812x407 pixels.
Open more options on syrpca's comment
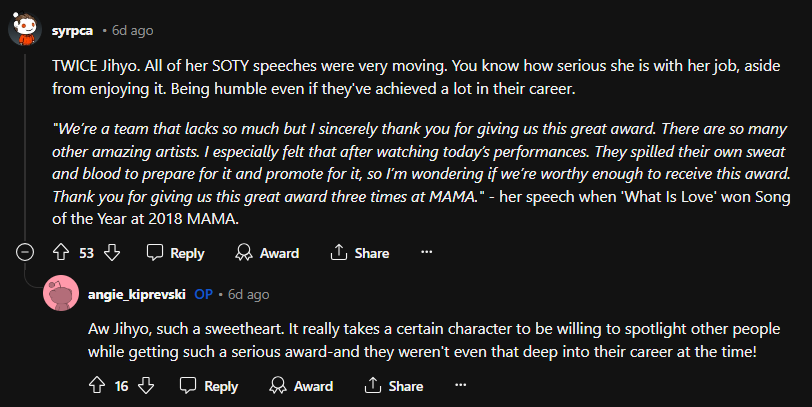pos(427,253)
